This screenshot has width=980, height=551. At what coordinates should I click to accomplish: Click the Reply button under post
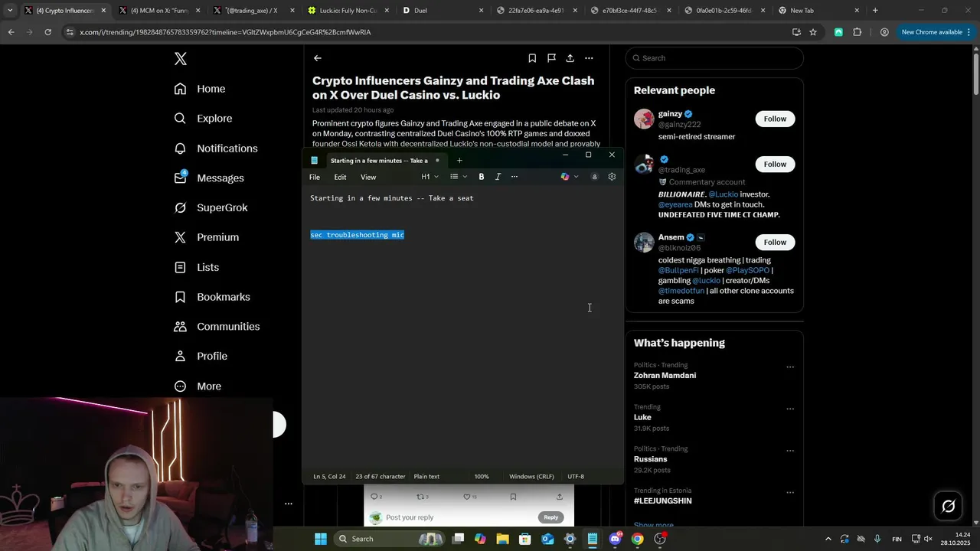(550, 517)
